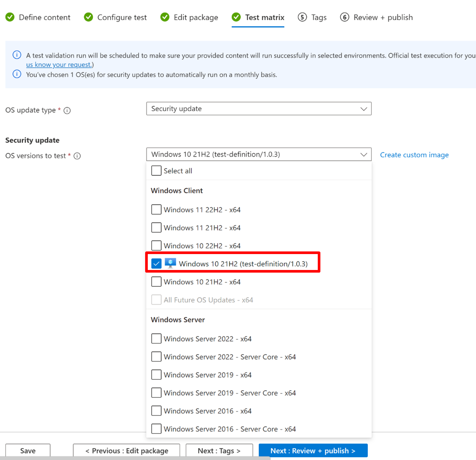This screenshot has height=460, width=476.
Task: Click the OS update type label
Action: [31, 110]
